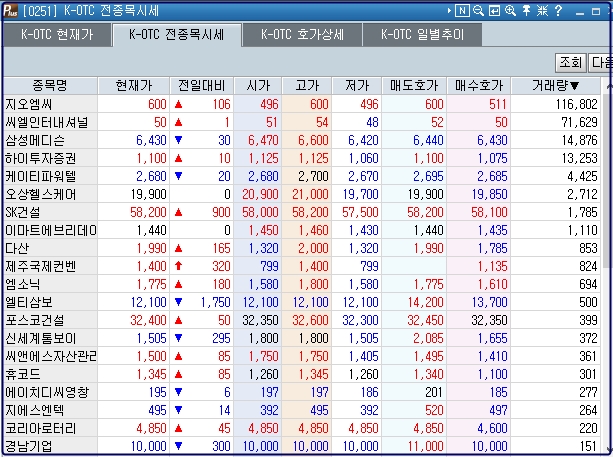Select the 휴코드 stock name
This screenshot has width=613, height=457.
click(x=22, y=374)
